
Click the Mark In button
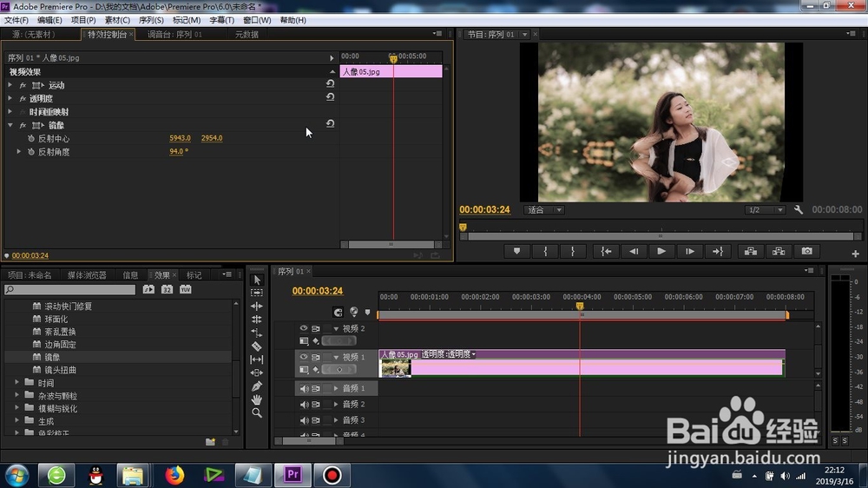pyautogui.click(x=545, y=252)
